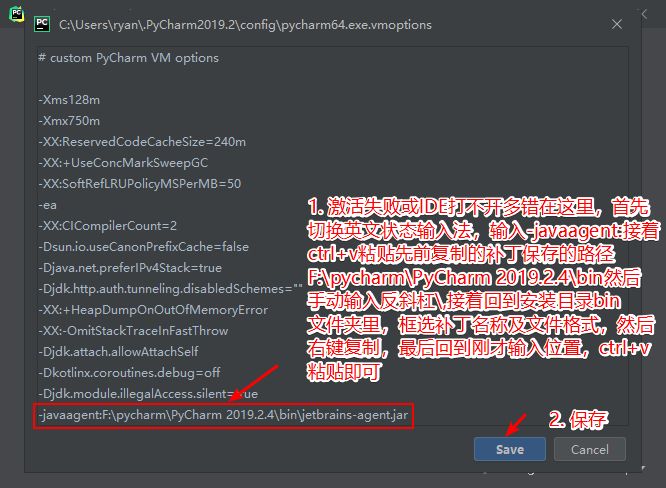Click the -Xms128m line in editor
Viewport: 666px width, 488px height.
tap(69, 100)
